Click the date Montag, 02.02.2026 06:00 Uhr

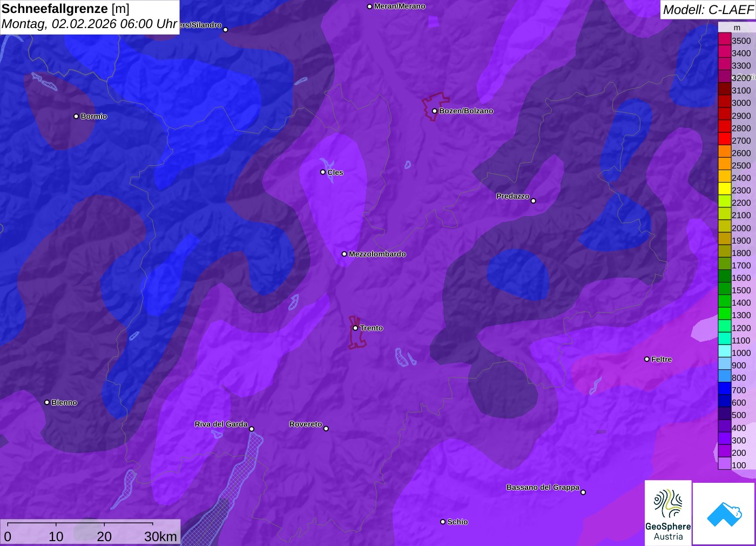click(90, 24)
